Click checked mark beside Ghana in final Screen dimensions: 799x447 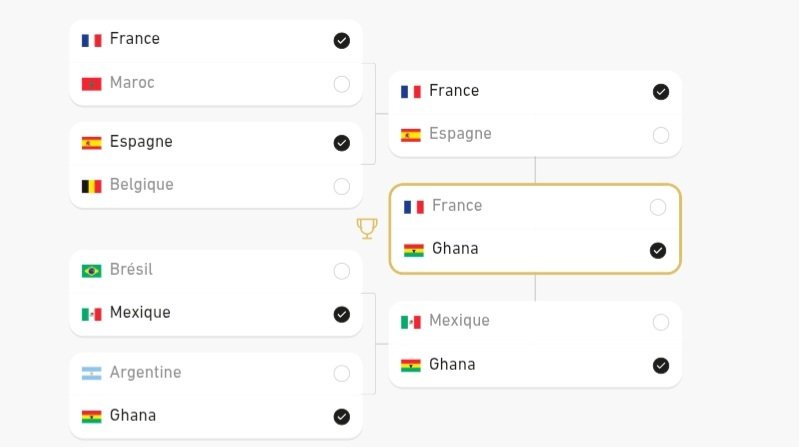point(658,250)
